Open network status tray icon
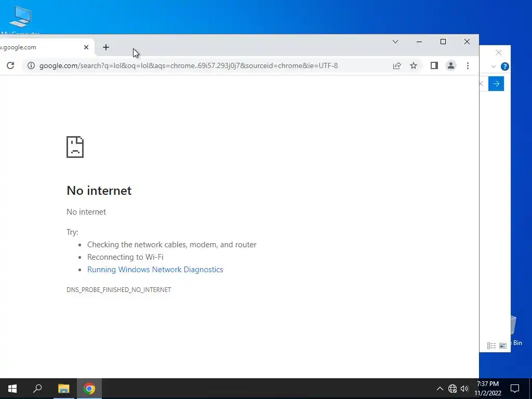Image resolution: width=532 pixels, height=399 pixels. (x=453, y=389)
